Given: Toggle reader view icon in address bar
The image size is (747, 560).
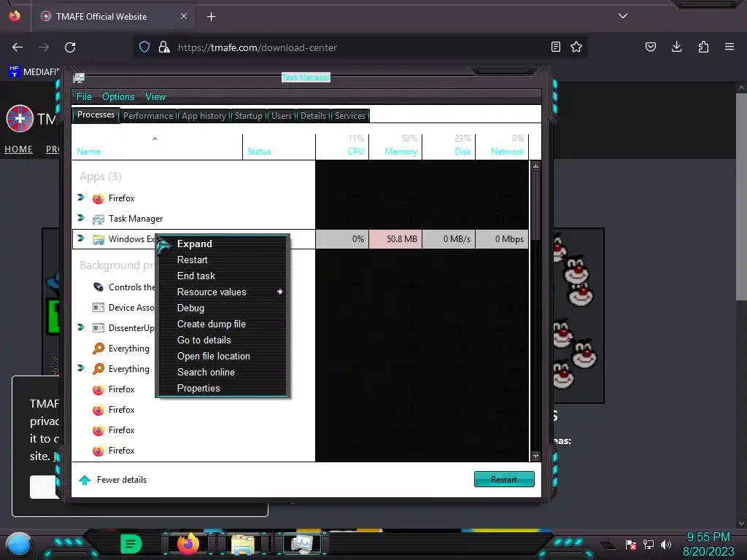Looking at the screenshot, I should (555, 47).
